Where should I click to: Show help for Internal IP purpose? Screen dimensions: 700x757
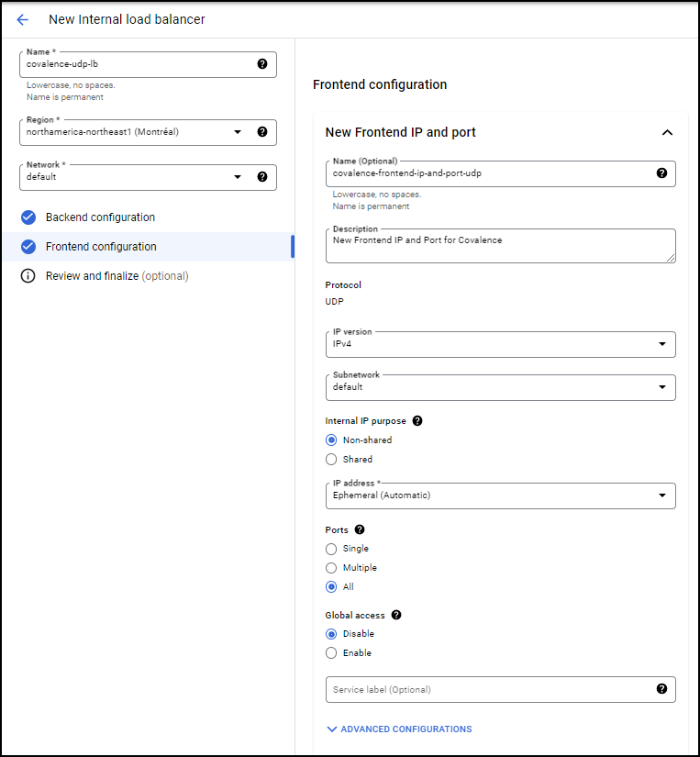(417, 420)
